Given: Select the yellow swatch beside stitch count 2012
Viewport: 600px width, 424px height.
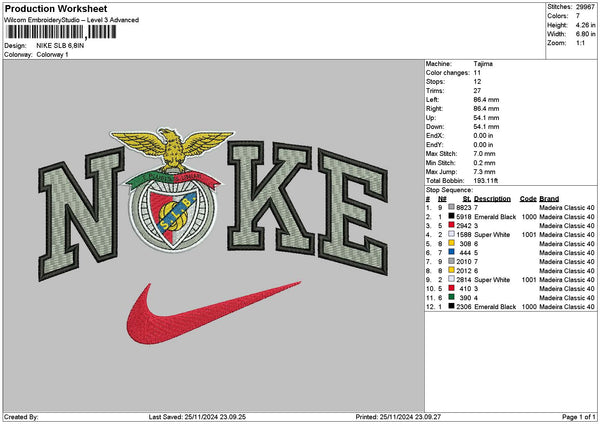Looking at the screenshot, I should (451, 271).
